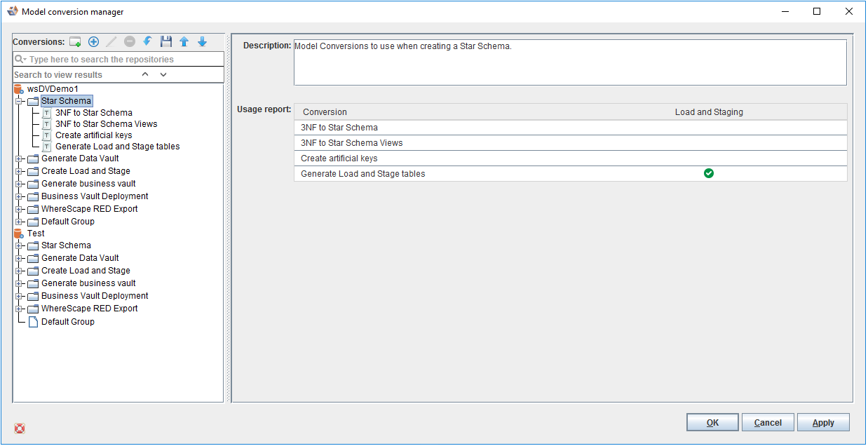
Task: Move selected conversion up with arrow icon
Action: (x=184, y=42)
